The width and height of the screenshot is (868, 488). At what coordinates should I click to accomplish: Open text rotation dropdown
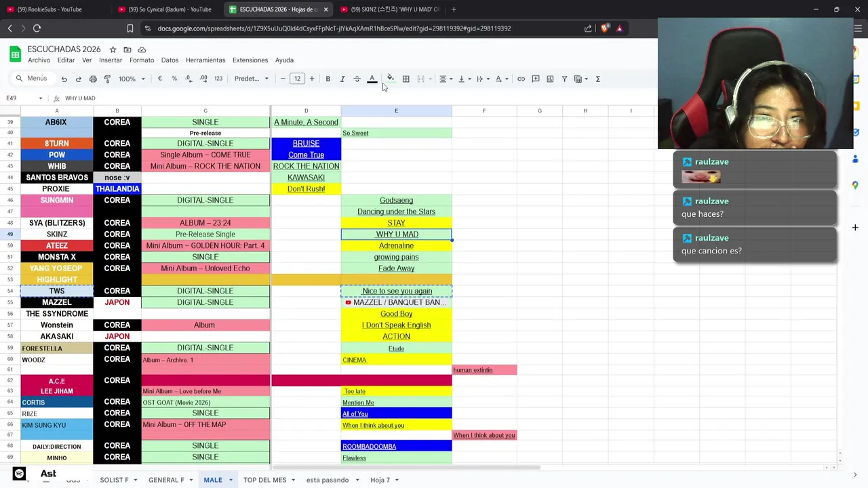(501, 79)
